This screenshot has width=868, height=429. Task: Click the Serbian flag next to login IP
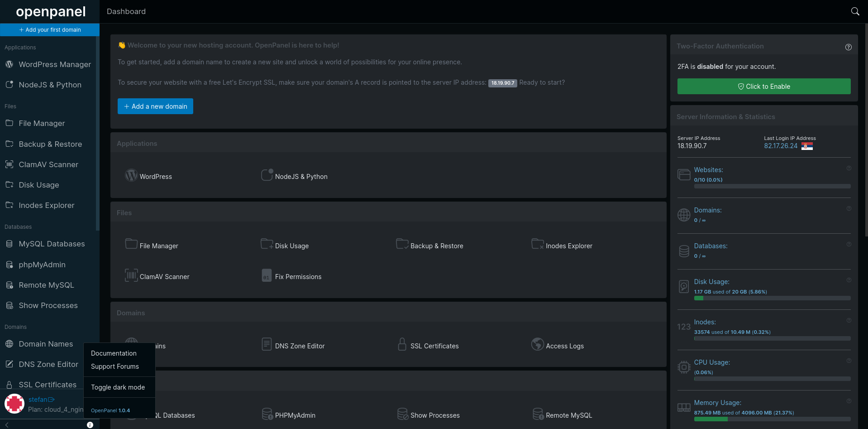point(807,146)
